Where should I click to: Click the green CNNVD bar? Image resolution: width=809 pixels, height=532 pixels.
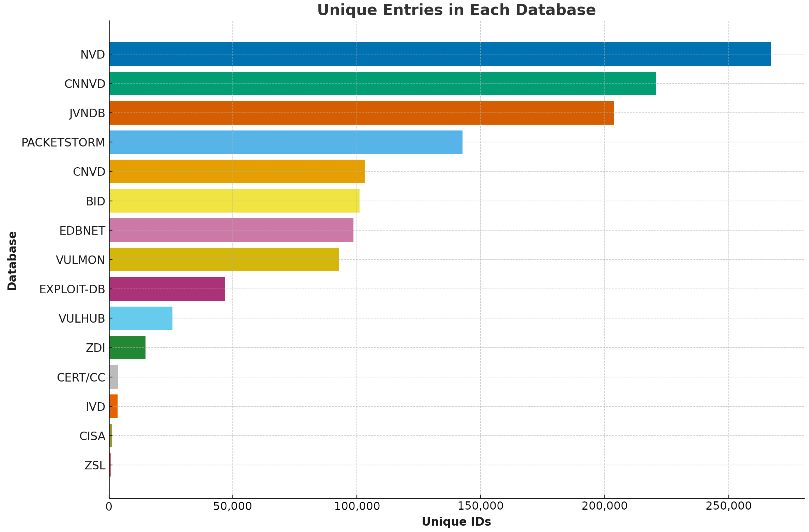click(x=382, y=83)
